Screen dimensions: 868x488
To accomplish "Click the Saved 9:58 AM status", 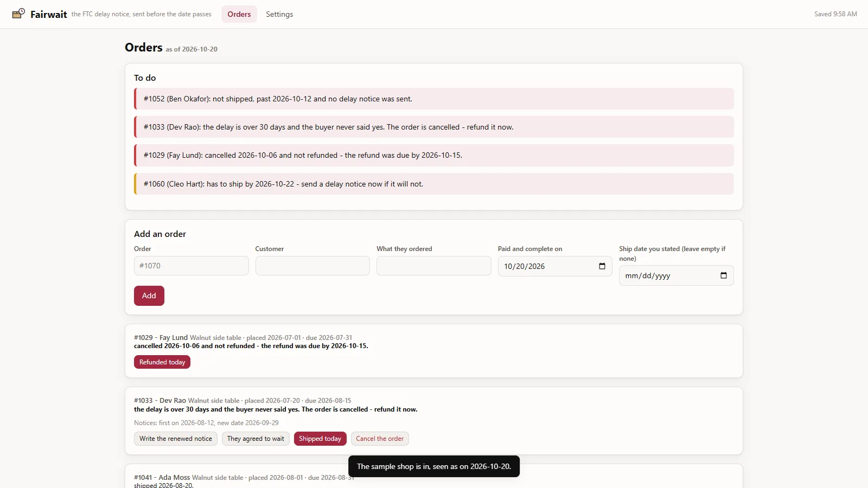I will pos(835,14).
